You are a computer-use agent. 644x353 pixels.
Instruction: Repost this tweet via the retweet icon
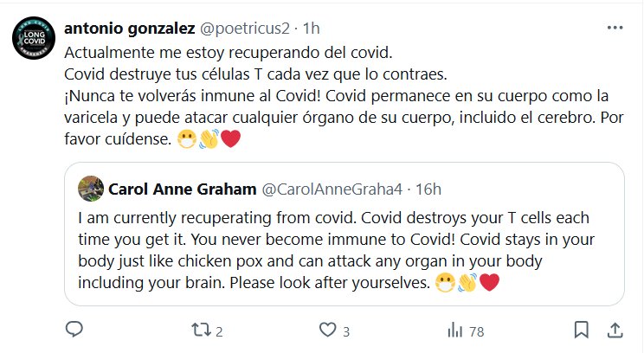pyautogui.click(x=200, y=330)
